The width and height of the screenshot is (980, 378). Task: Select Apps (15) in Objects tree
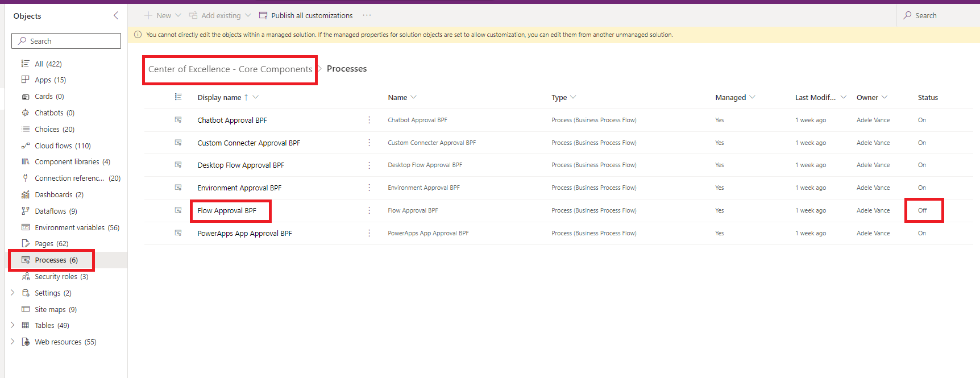click(x=51, y=80)
